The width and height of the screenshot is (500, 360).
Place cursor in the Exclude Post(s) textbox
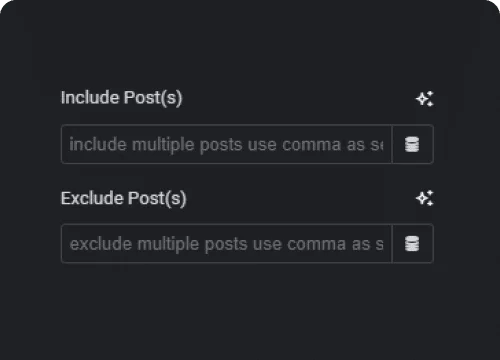click(226, 244)
